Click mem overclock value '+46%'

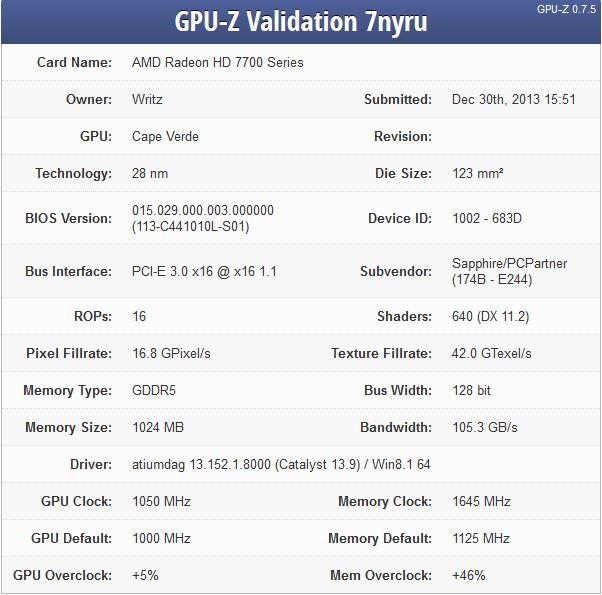pyautogui.click(x=468, y=575)
